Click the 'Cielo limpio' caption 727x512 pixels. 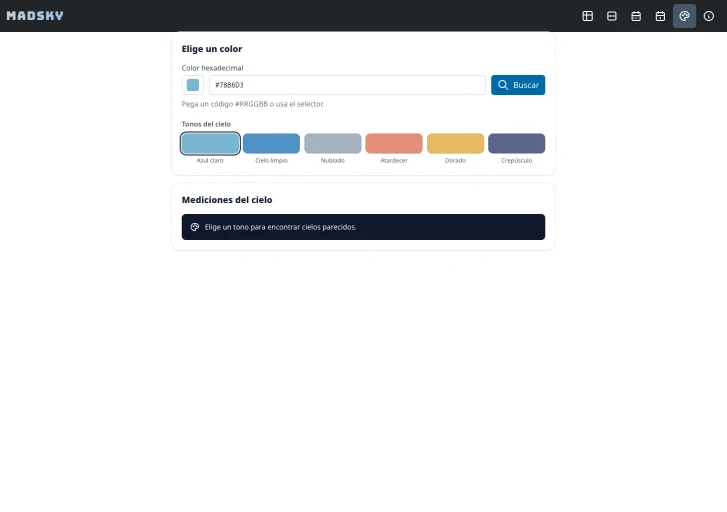coord(271,160)
